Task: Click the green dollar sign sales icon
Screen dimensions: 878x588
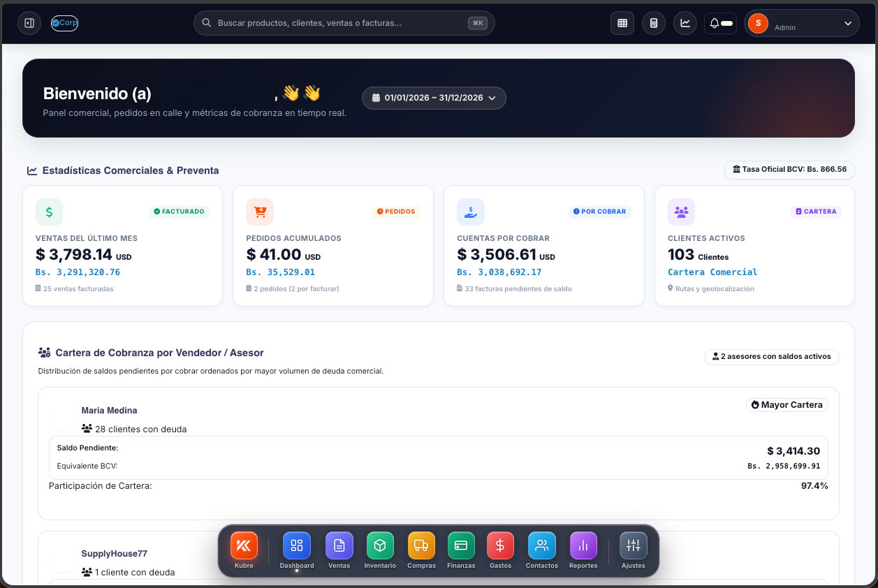Action: [49, 212]
